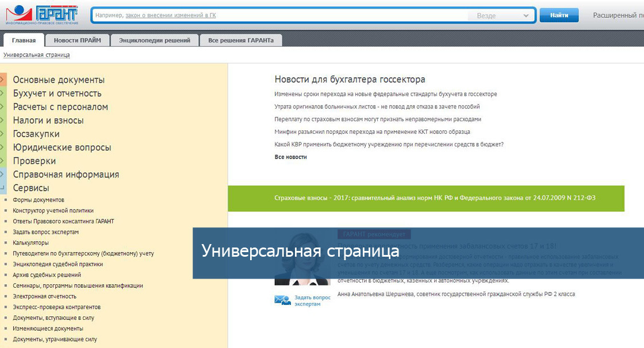This screenshot has width=644, height=348.
Task: Open the Все решения ГАРАНТа tab
Action: (x=241, y=40)
